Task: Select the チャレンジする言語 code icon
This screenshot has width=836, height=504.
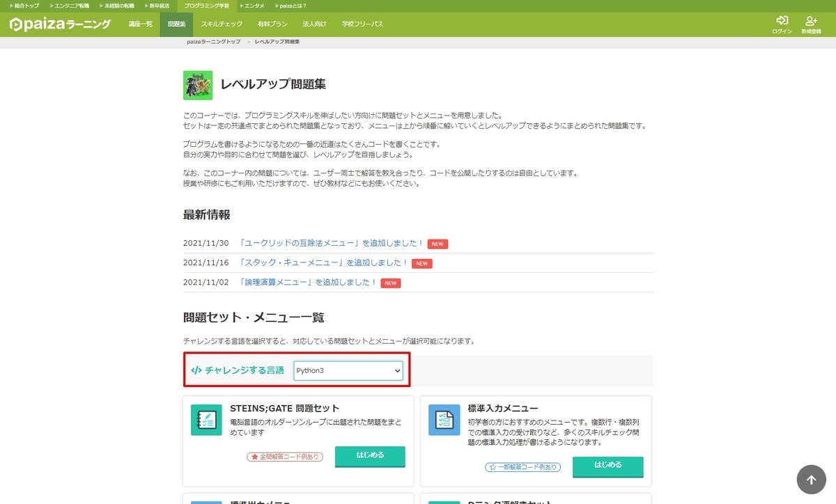Action: pyautogui.click(x=196, y=370)
